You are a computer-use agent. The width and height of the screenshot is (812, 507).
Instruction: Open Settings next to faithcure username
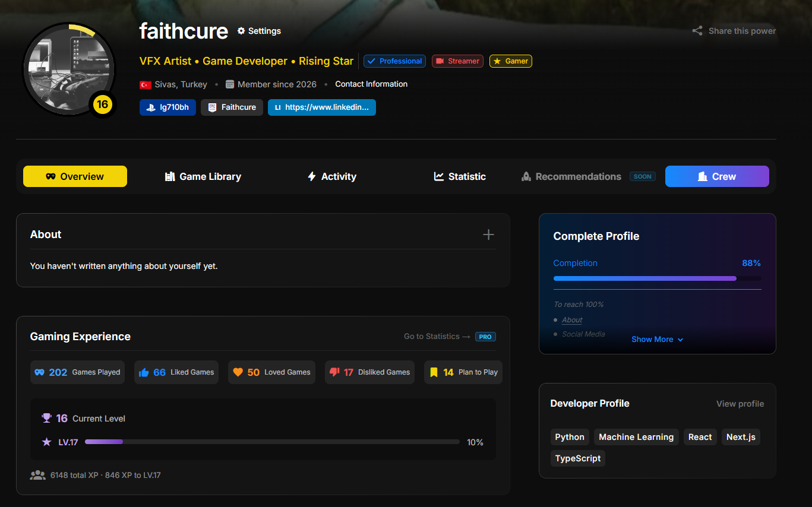coord(259,31)
